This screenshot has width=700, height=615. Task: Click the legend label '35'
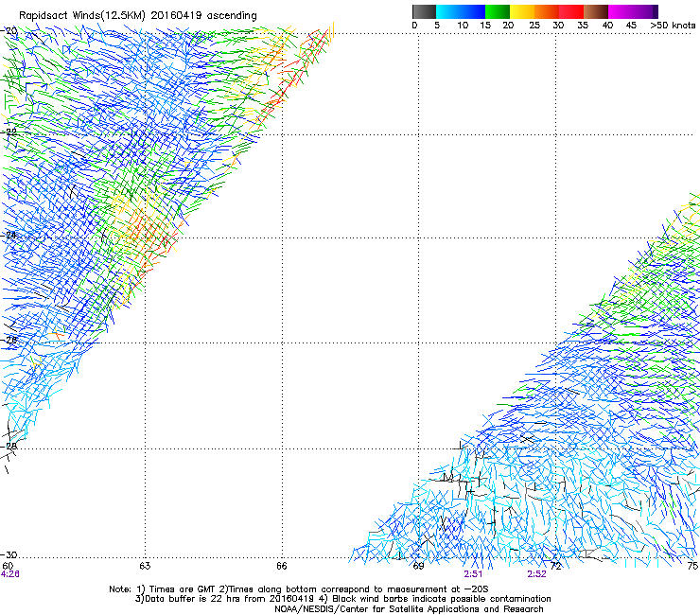coord(583,26)
